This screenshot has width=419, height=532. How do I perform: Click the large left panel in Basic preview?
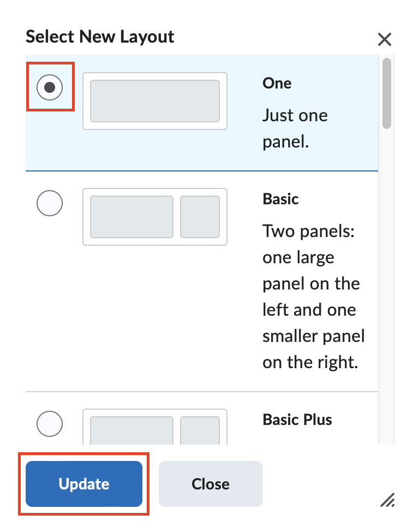point(131,217)
